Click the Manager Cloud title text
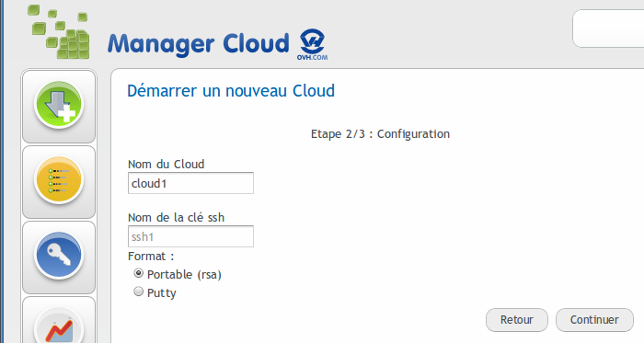 coord(199,44)
